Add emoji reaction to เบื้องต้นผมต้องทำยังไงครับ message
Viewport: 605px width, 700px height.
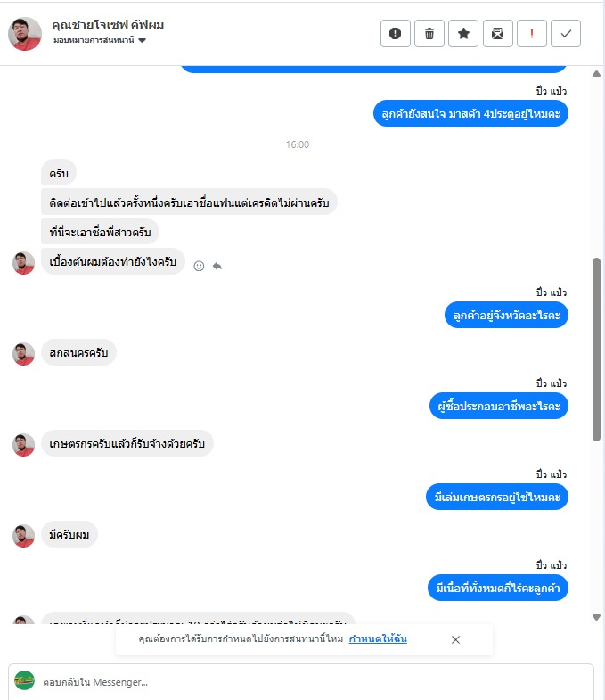199,266
